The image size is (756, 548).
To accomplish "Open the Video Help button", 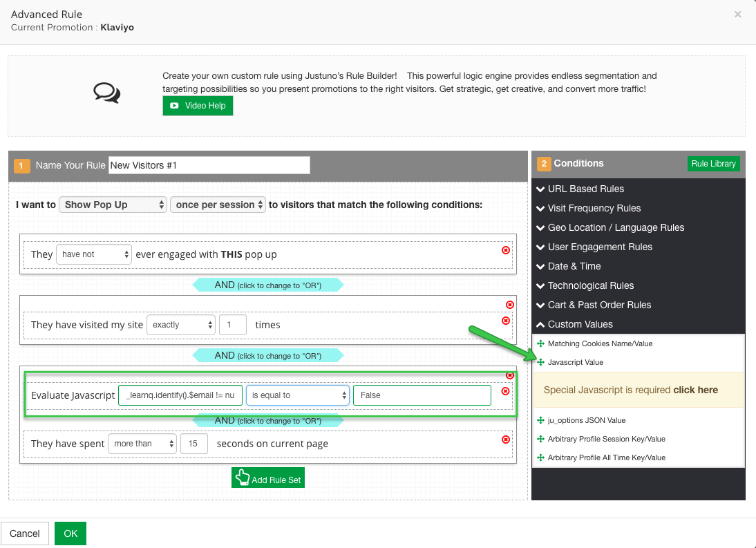I will (x=198, y=106).
